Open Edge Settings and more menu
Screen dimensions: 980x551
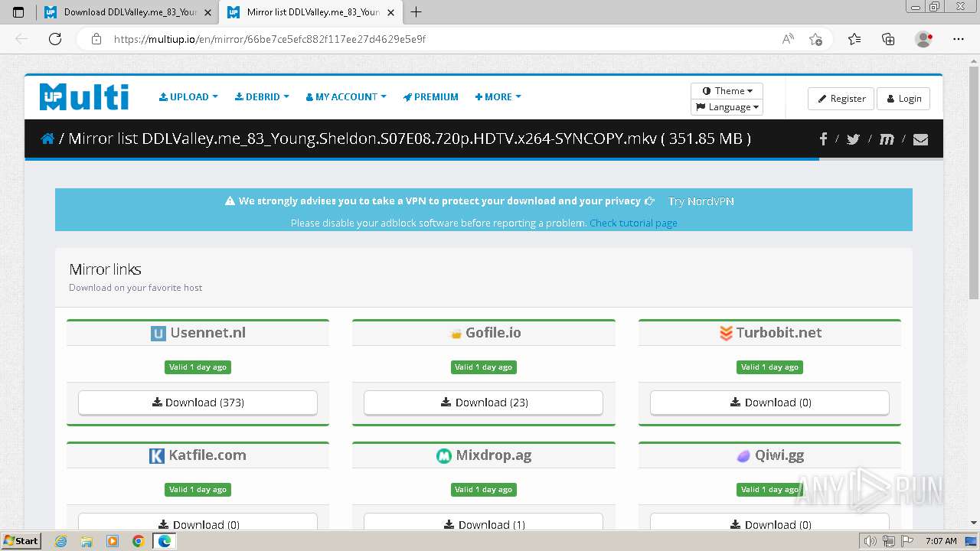(959, 38)
